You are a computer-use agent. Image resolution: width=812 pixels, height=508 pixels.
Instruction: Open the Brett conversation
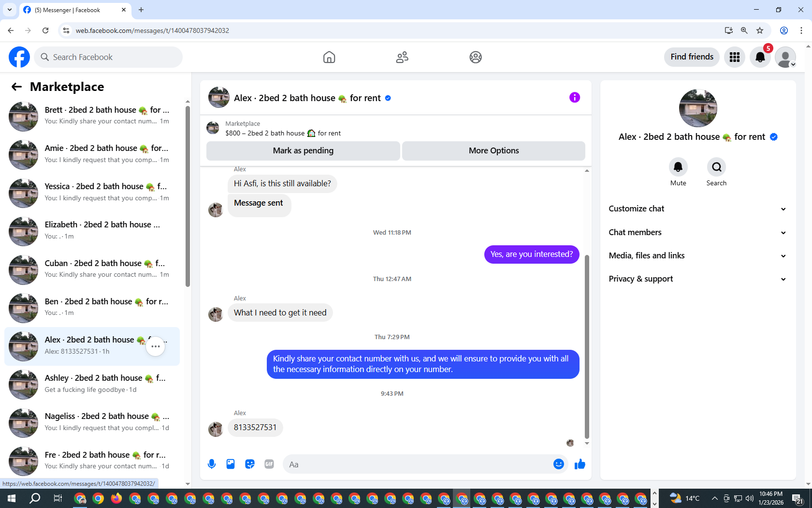pos(92,116)
